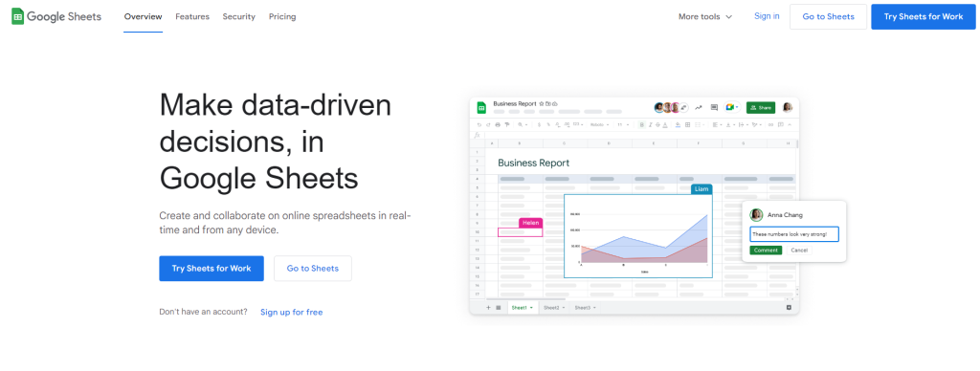Image resolution: width=980 pixels, height=371 pixels.
Task: Open the comment history icon
Action: coord(714,107)
